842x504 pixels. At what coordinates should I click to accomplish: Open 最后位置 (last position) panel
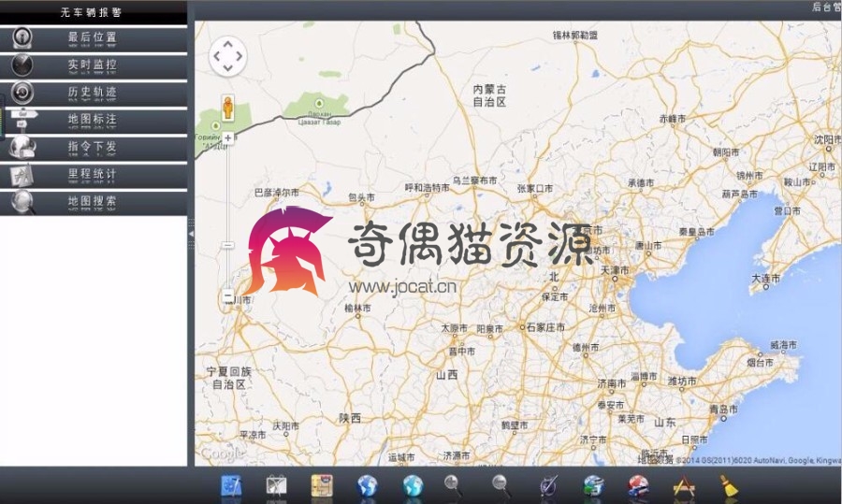click(x=94, y=38)
